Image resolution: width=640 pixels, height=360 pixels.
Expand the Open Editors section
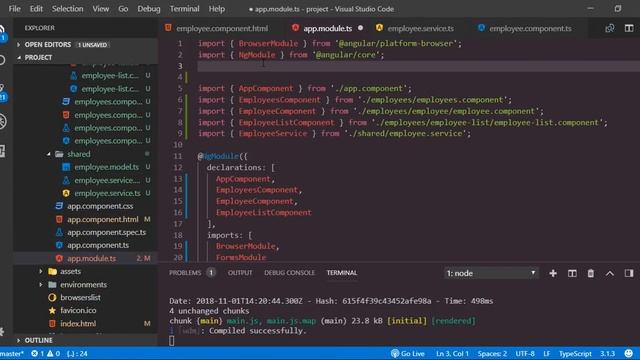tap(86, 44)
